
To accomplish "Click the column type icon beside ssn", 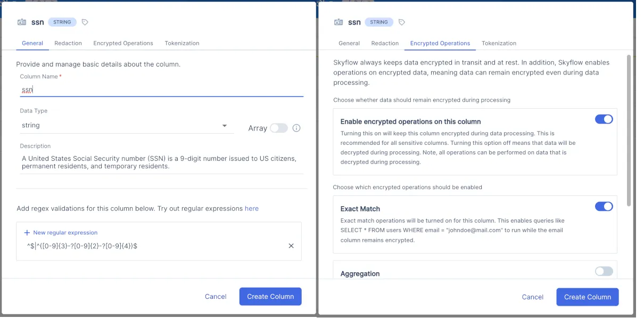I will coord(22,22).
